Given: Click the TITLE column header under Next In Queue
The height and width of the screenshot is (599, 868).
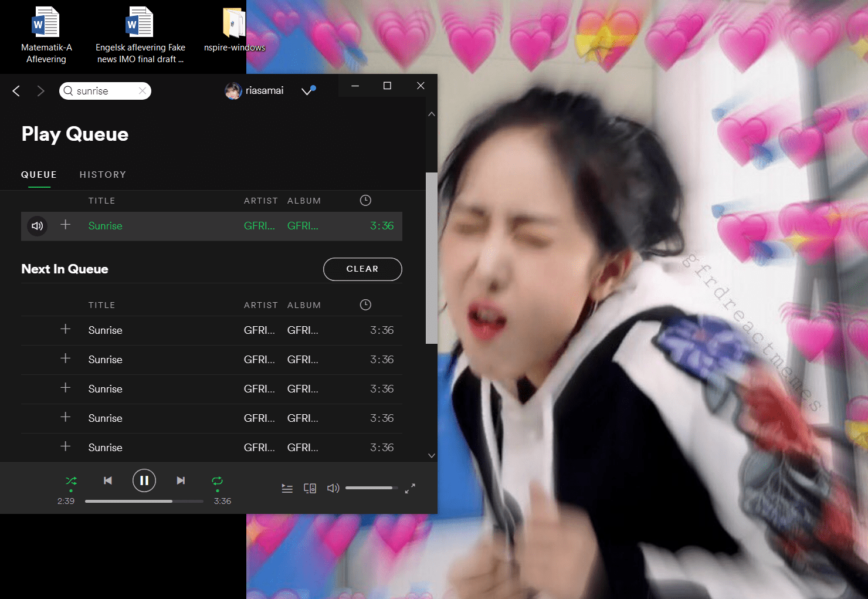Looking at the screenshot, I should (102, 305).
